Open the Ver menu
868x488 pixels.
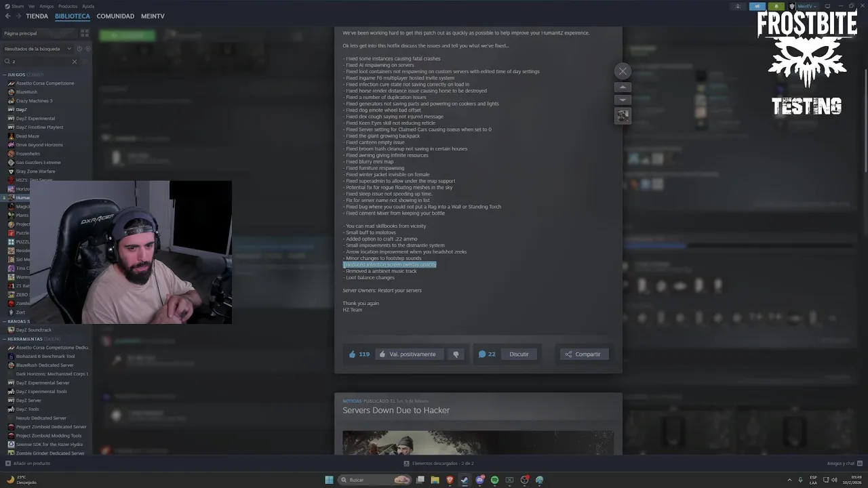31,6
